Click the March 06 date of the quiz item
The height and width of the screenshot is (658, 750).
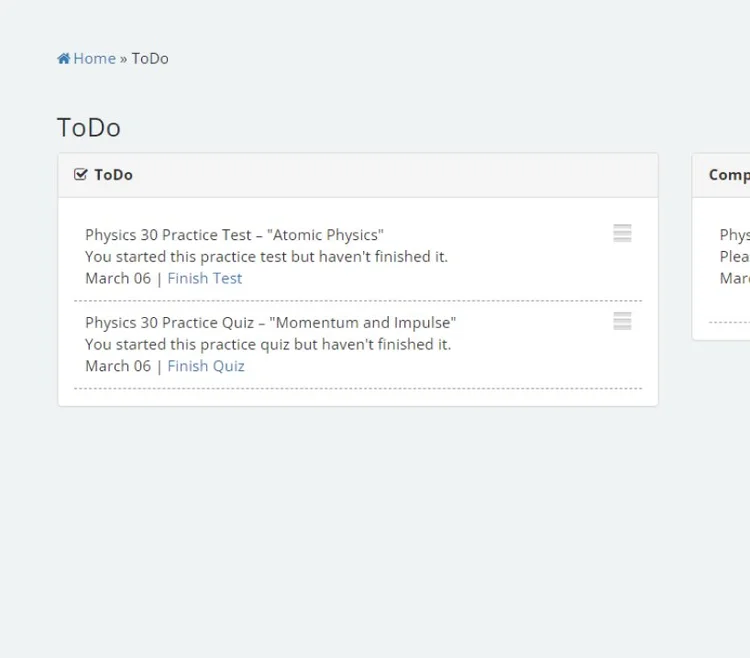pos(117,366)
